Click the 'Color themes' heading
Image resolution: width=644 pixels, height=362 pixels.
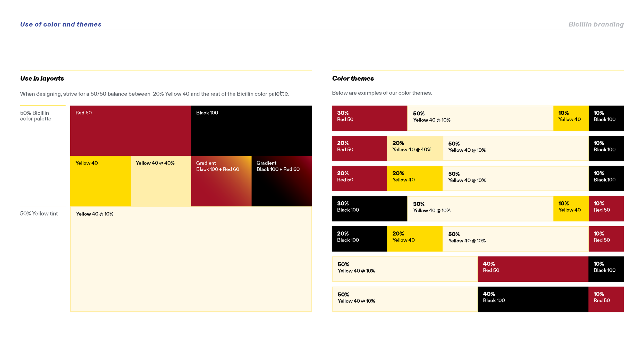[x=353, y=78]
